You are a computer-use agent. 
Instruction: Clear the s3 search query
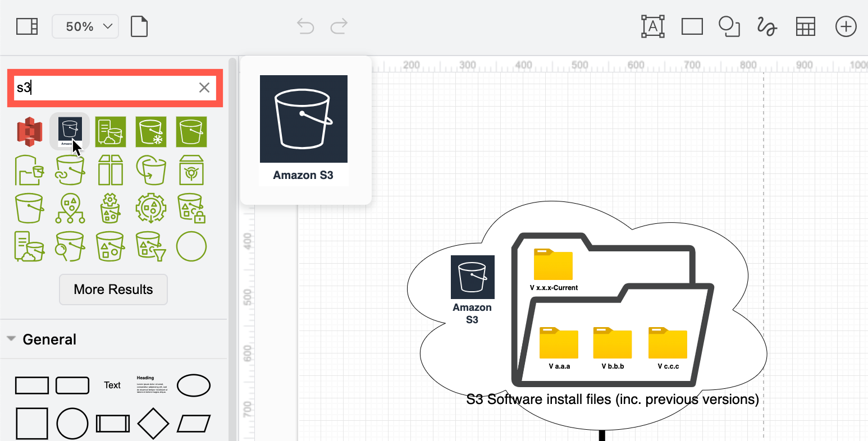point(204,88)
